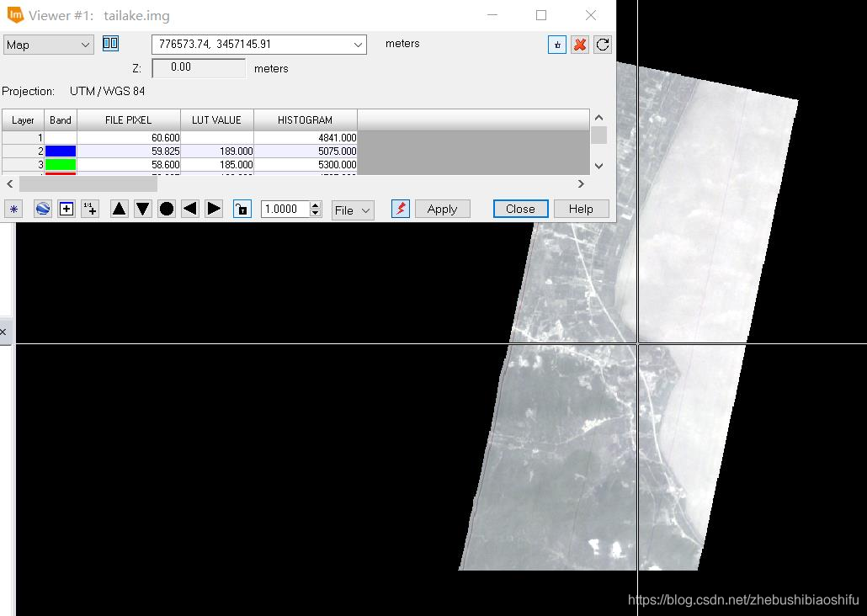This screenshot has width=867, height=616.
Task: Open the Map coordinate type dropdown
Action: click(49, 45)
